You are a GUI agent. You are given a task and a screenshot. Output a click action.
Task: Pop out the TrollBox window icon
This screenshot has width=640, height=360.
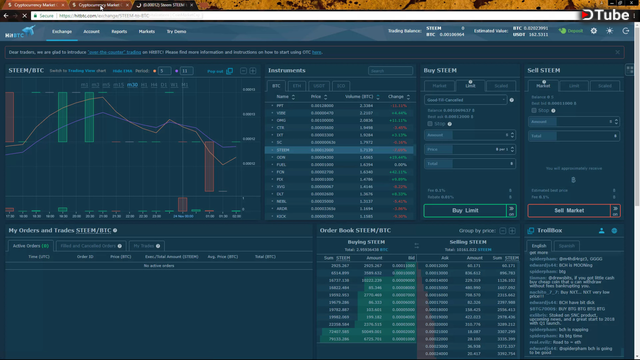(531, 231)
